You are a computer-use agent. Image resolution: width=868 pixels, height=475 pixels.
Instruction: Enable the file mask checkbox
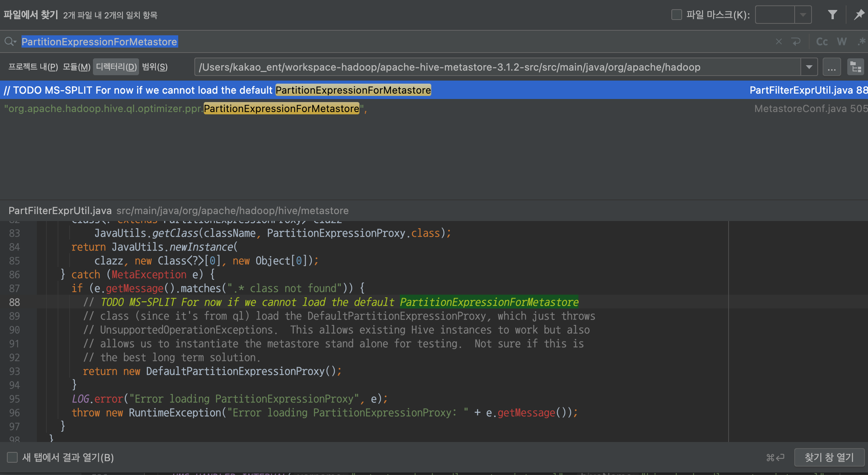pos(676,15)
